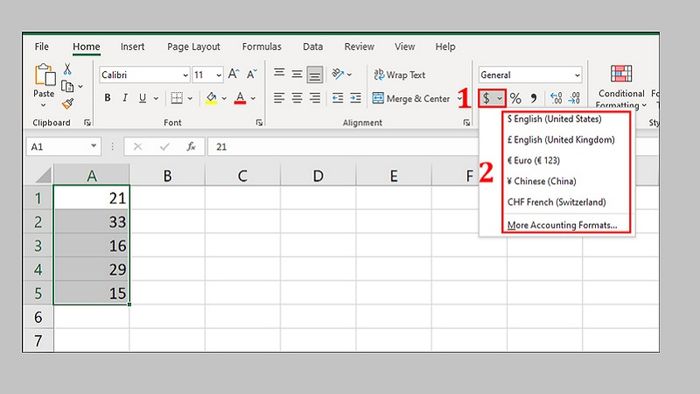Expand the Borders options arrow
The image size is (700, 394).
[190, 98]
